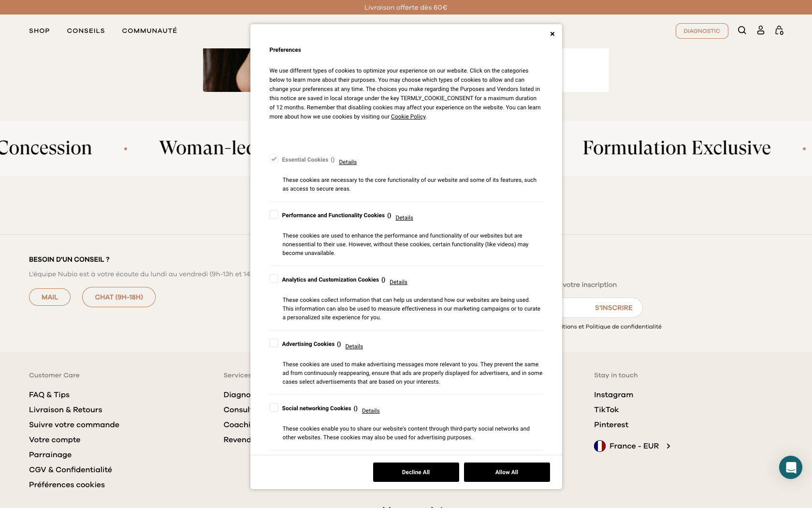Open the Cookie Policy link

(x=408, y=117)
